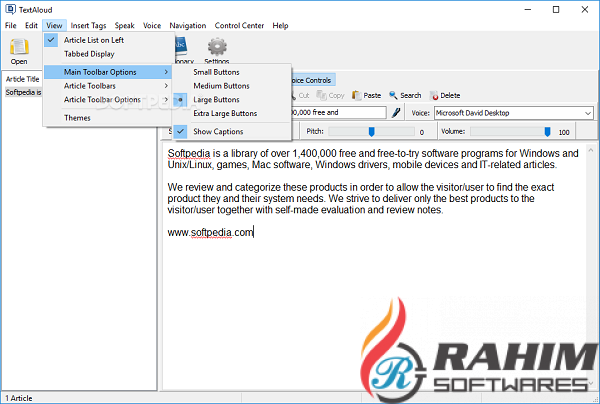Open the Navigation menu
This screenshot has width=600, height=404.
[188, 26]
